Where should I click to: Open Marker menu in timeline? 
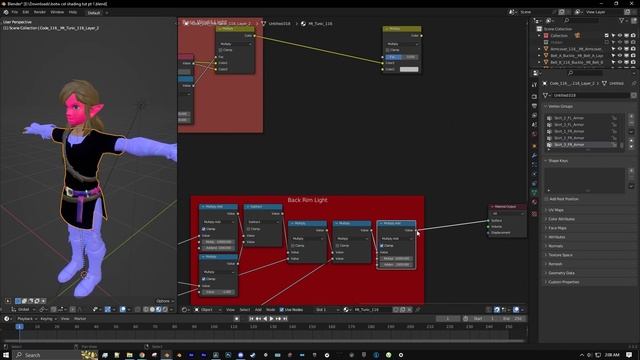tap(80, 319)
